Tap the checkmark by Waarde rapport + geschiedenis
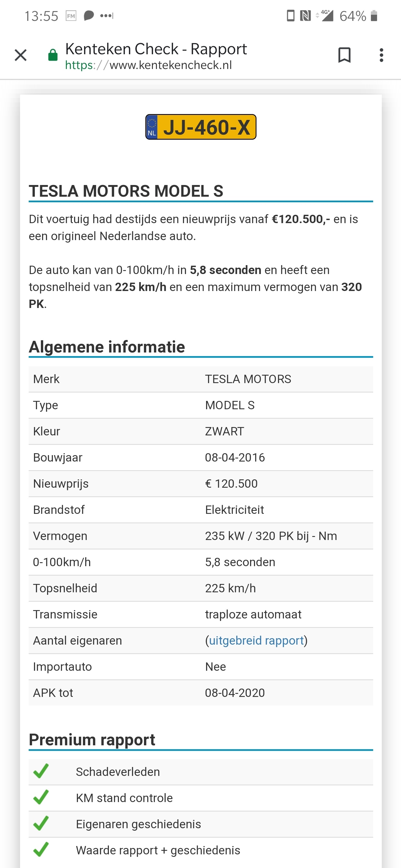The height and width of the screenshot is (868, 401). [x=41, y=849]
